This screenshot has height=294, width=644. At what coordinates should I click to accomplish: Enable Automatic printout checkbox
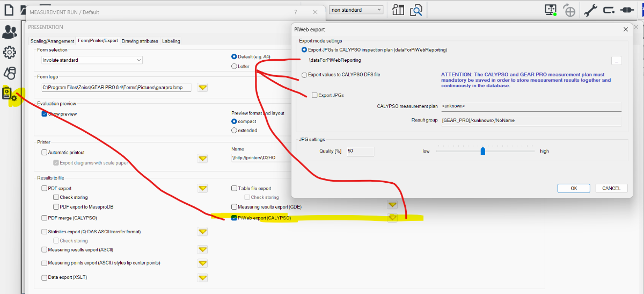click(45, 153)
